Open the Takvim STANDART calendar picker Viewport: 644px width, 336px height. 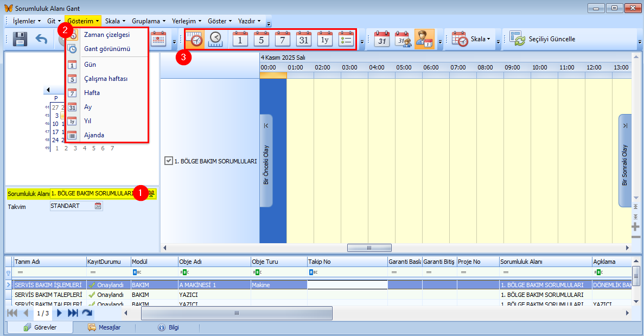[98, 206]
